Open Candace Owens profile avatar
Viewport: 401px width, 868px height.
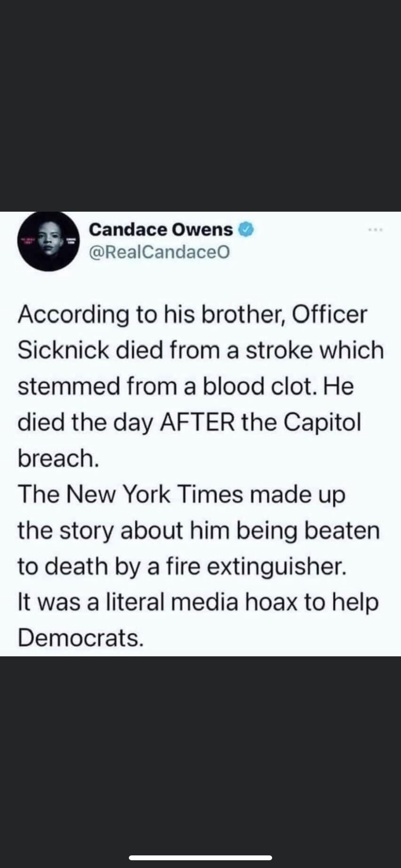click(48, 241)
